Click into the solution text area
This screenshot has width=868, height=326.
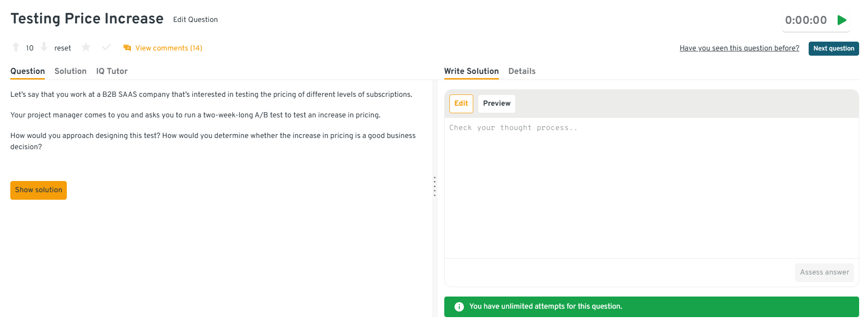coord(651,187)
